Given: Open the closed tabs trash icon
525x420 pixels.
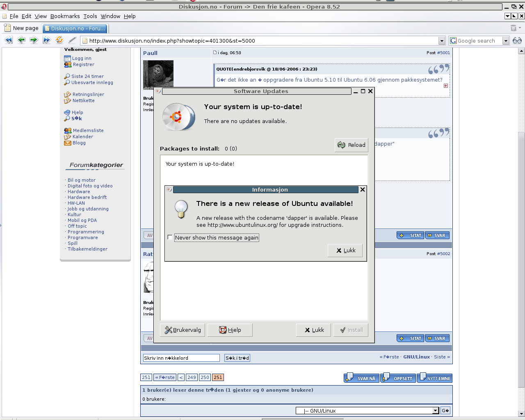Looking at the screenshot, I should pos(513,28).
